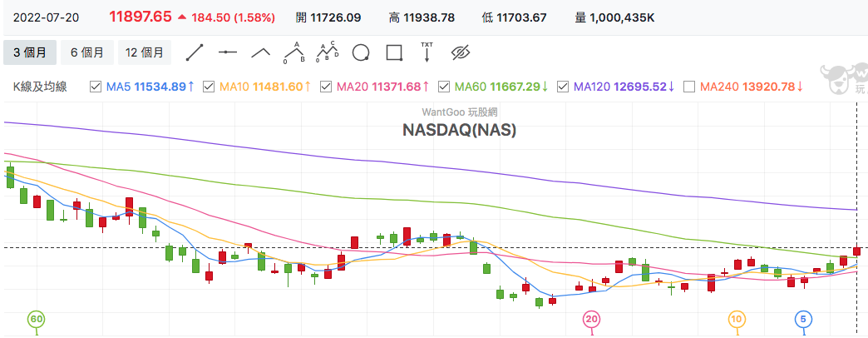This screenshot has height=338, width=868.
Task: Uncheck the MA20 moving average checkbox
Action: coord(326,87)
